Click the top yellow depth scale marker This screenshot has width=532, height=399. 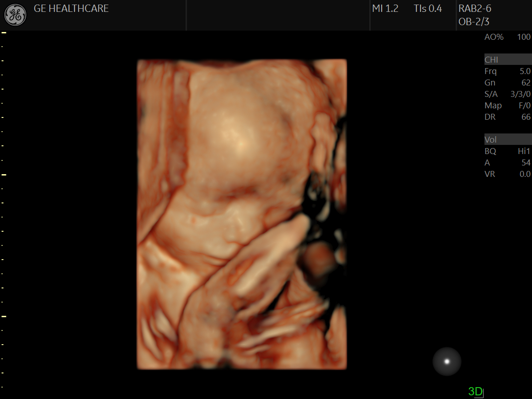[4, 33]
